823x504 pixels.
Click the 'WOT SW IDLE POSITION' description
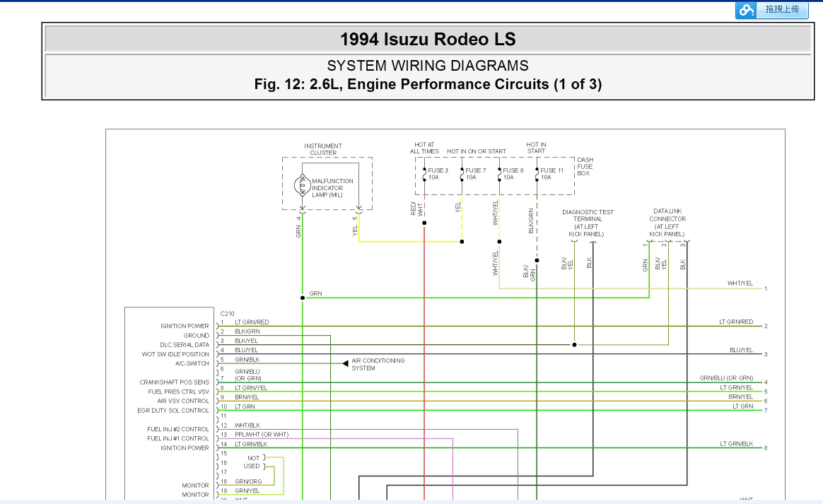tap(175, 354)
